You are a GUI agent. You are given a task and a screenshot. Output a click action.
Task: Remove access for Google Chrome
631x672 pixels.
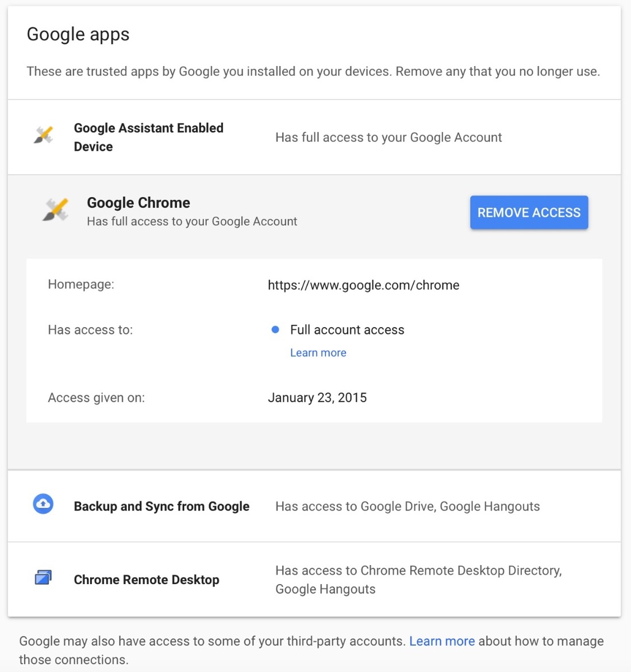[x=529, y=213]
